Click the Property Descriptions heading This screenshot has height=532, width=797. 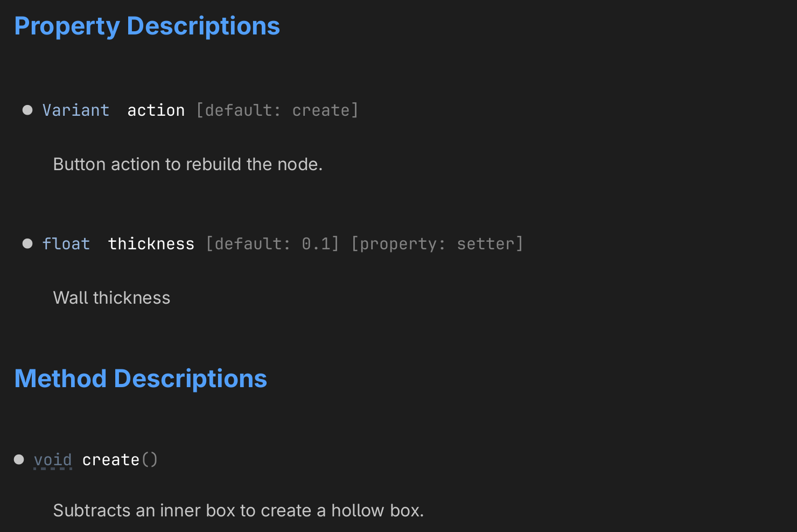(147, 26)
